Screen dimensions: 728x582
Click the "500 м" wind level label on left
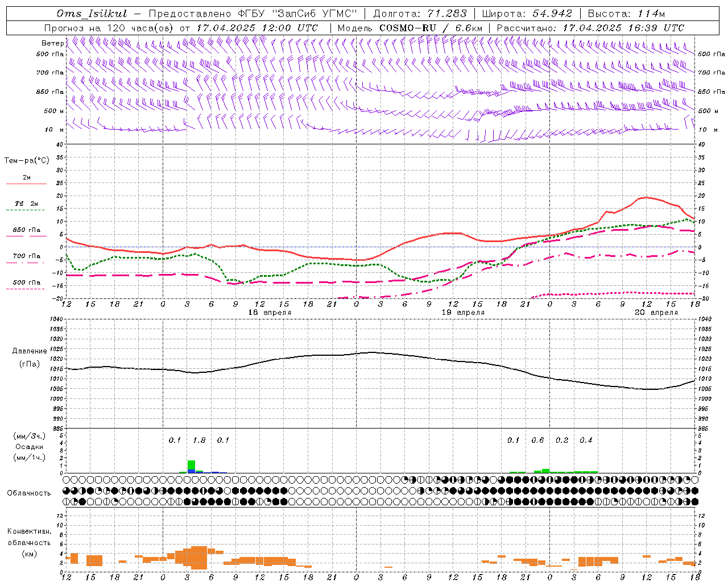point(53,111)
